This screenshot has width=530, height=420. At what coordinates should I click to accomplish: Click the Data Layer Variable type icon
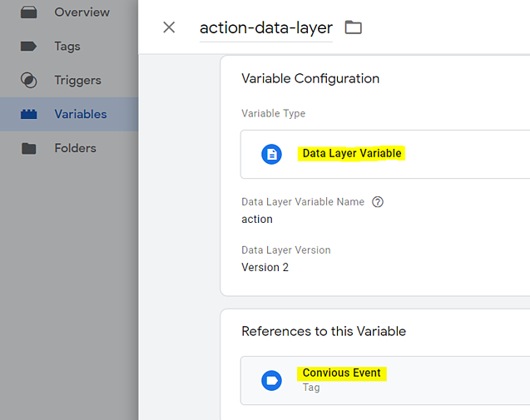(x=271, y=154)
